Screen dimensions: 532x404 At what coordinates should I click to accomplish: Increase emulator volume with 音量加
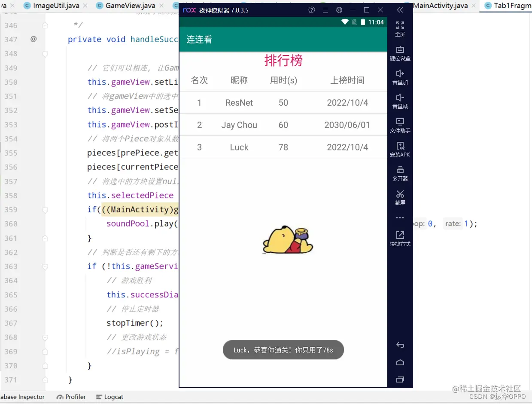click(400, 77)
